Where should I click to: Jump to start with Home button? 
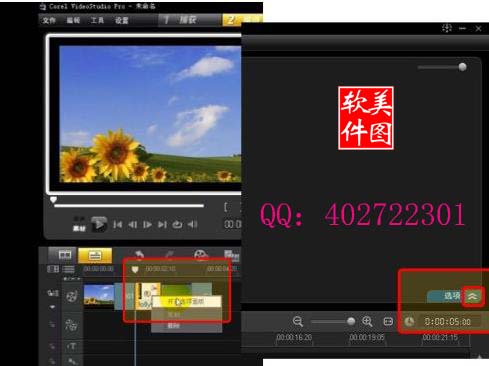(117, 225)
